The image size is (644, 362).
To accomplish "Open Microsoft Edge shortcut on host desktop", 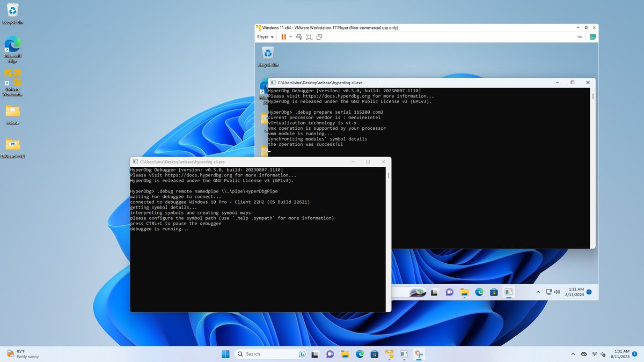I will (x=12, y=49).
